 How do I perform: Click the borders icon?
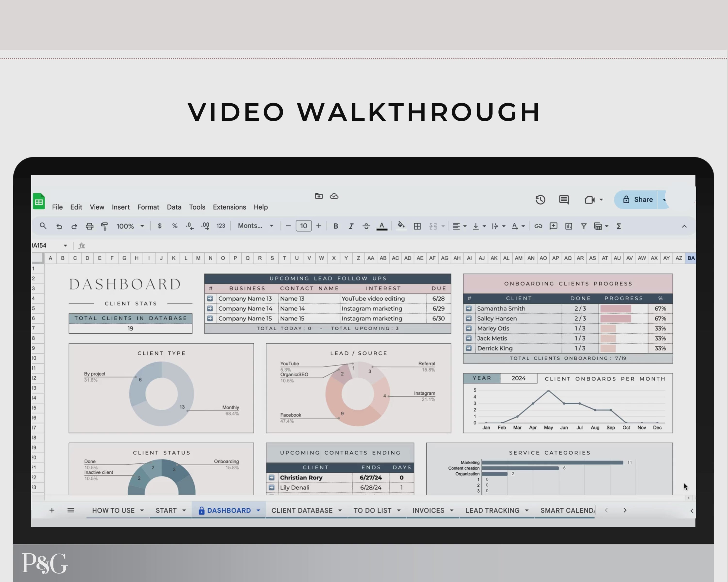[x=417, y=226]
